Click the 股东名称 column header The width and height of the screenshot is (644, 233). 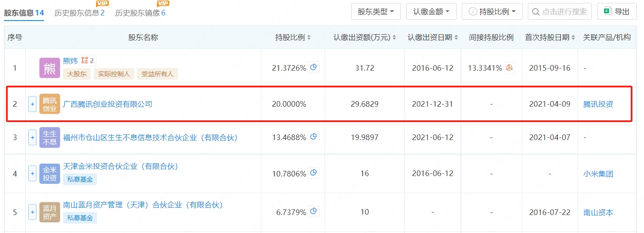point(143,38)
